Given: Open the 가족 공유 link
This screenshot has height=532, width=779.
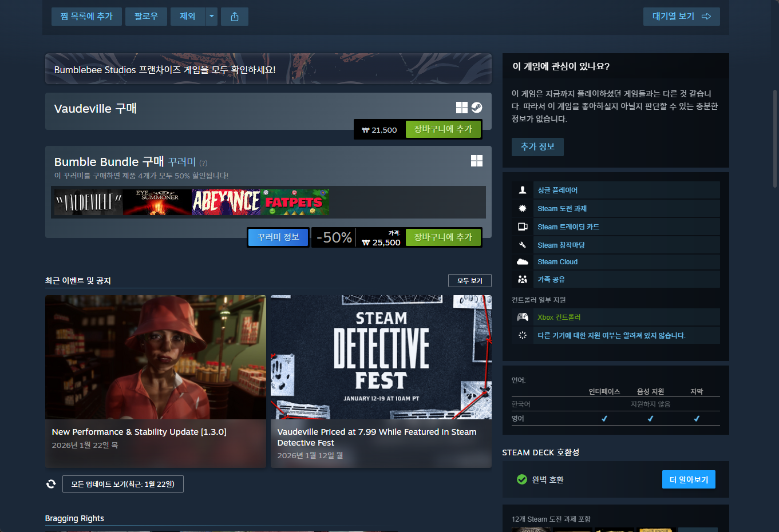Looking at the screenshot, I should 551,279.
